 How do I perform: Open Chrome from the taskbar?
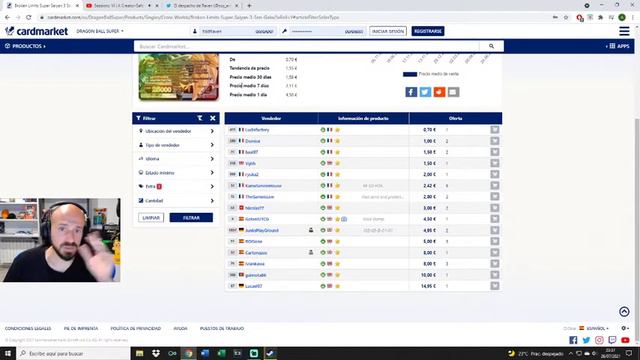pyautogui.click(x=189, y=353)
